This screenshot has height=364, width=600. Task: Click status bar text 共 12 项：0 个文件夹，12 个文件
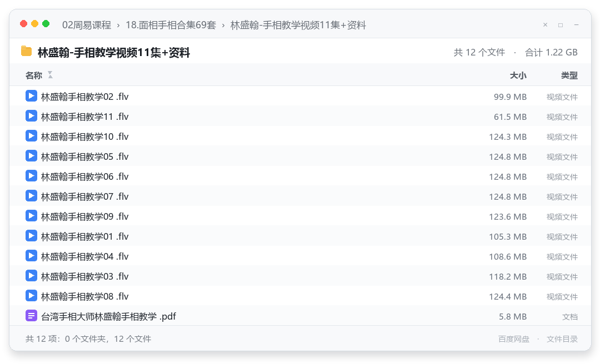pos(88,339)
